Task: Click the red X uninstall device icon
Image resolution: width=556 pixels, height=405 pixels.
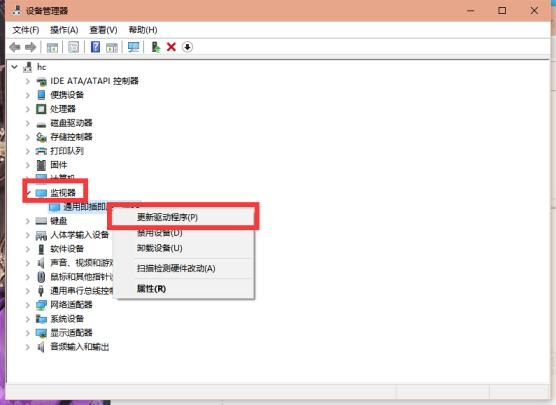Action: click(x=171, y=47)
